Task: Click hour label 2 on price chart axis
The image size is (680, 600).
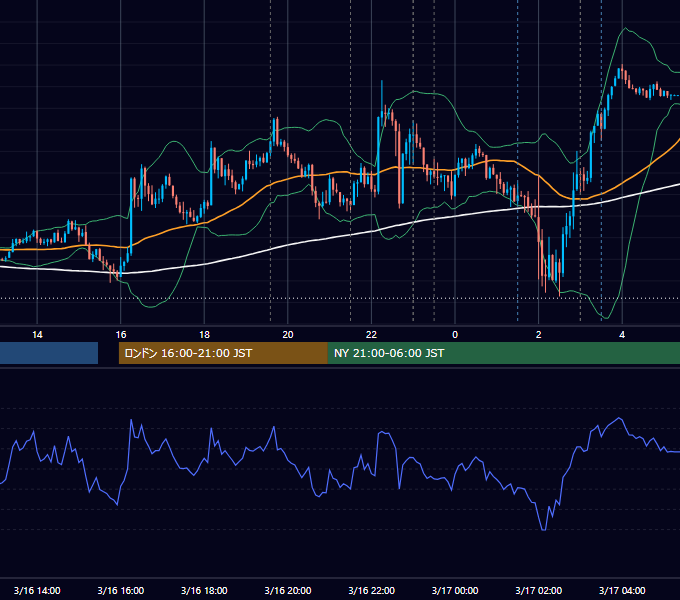Action: point(538,335)
